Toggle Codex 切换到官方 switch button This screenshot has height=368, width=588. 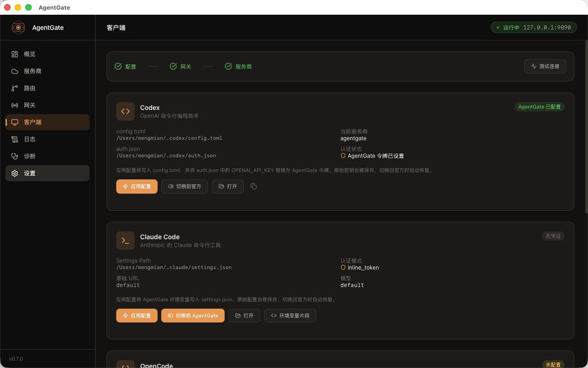point(185,186)
